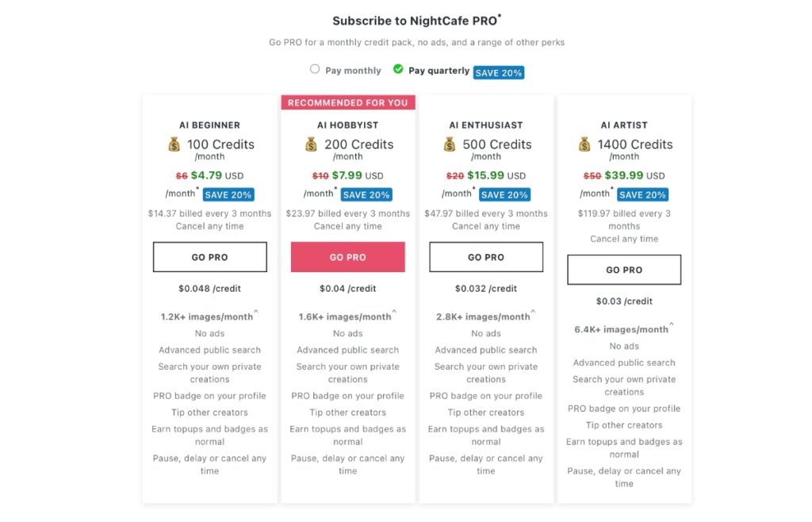Click the red GO PRO button for AI Hobbyist
The height and width of the screenshot is (522, 812).
(x=348, y=257)
